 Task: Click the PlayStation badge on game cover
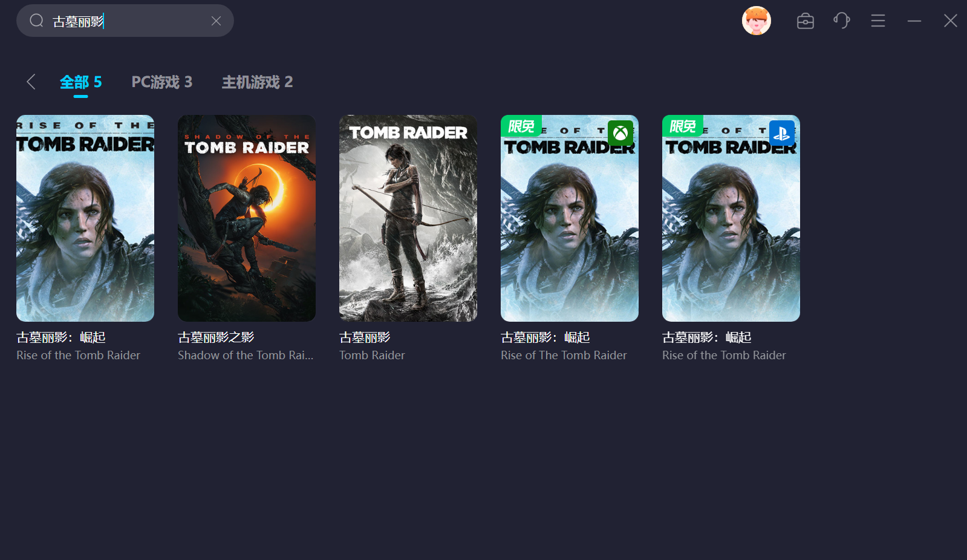click(x=781, y=133)
